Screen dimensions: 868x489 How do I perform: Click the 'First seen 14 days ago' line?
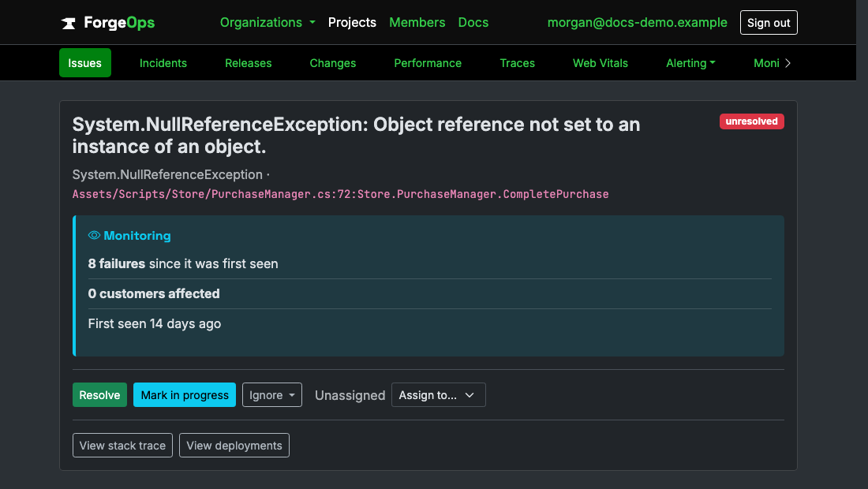point(155,323)
